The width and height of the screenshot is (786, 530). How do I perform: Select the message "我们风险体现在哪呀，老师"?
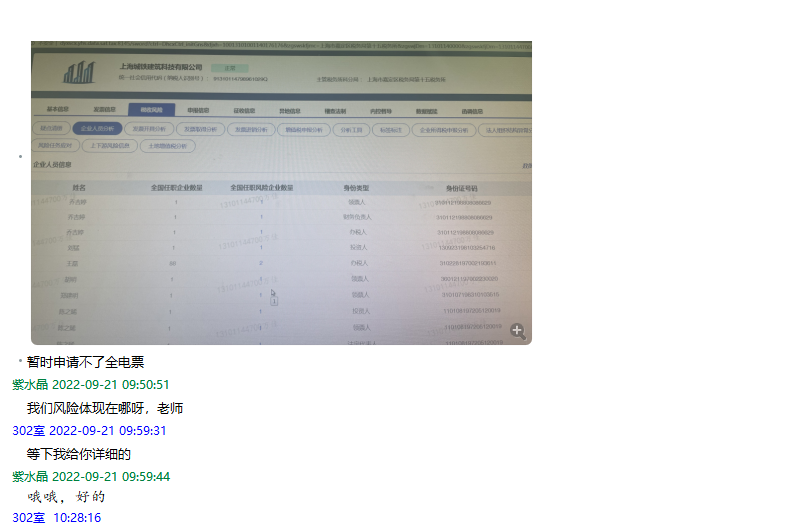point(105,408)
